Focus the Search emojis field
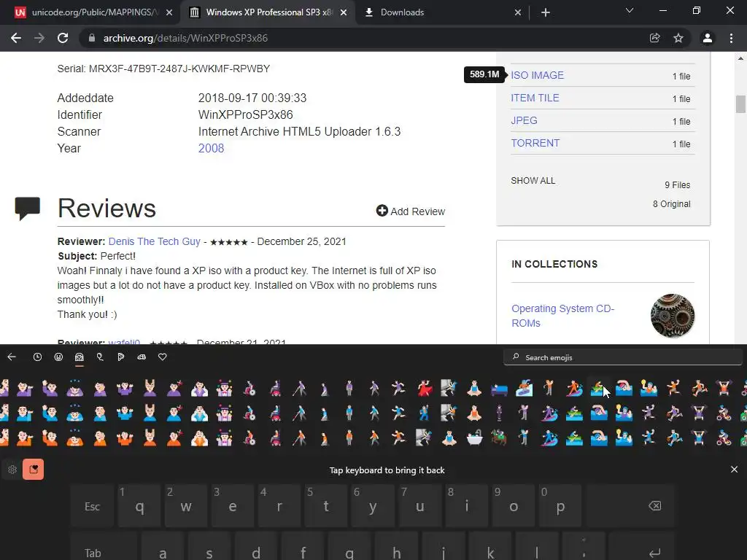Screen dimensions: 747x560 [x=623, y=357]
